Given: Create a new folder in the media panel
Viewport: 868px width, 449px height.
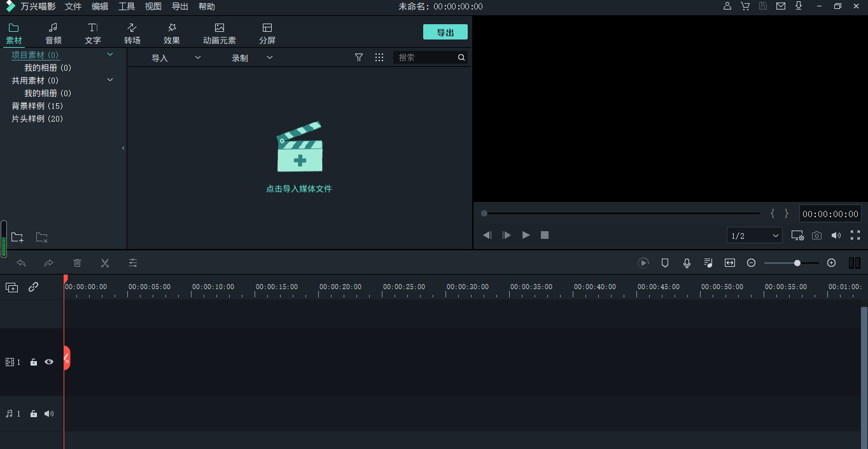Looking at the screenshot, I should click(17, 238).
